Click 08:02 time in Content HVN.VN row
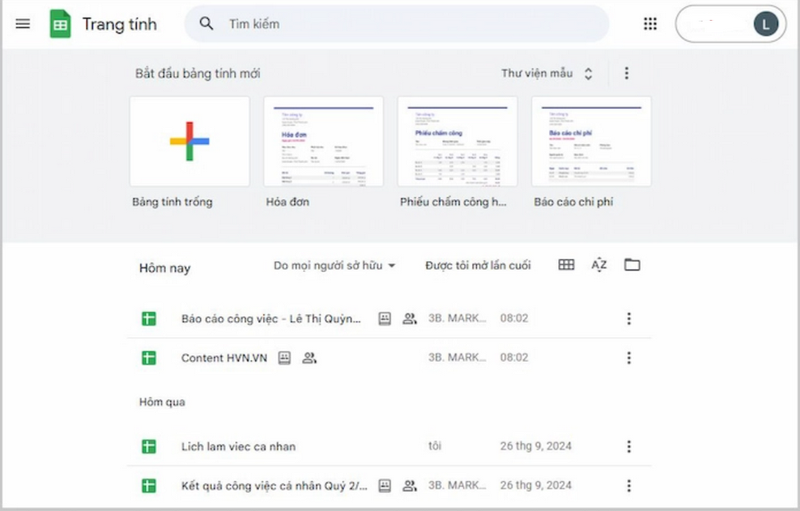Image resolution: width=800 pixels, height=511 pixels. [514, 357]
